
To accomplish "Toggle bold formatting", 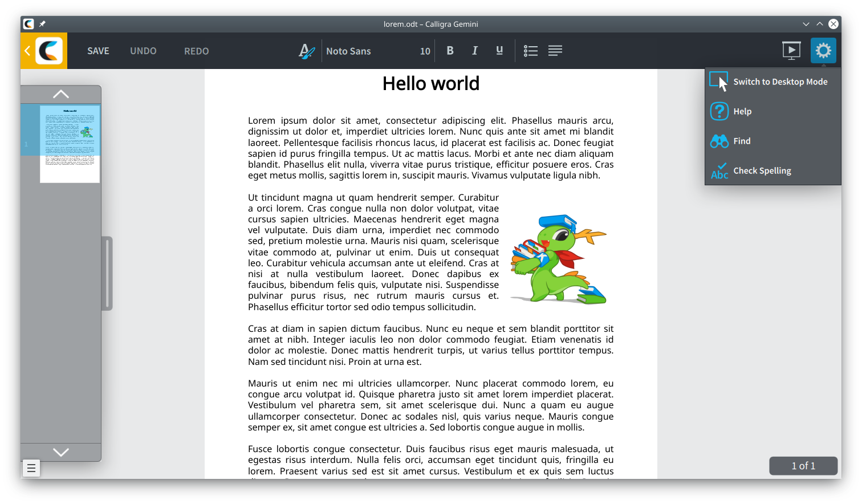I will click(x=450, y=51).
